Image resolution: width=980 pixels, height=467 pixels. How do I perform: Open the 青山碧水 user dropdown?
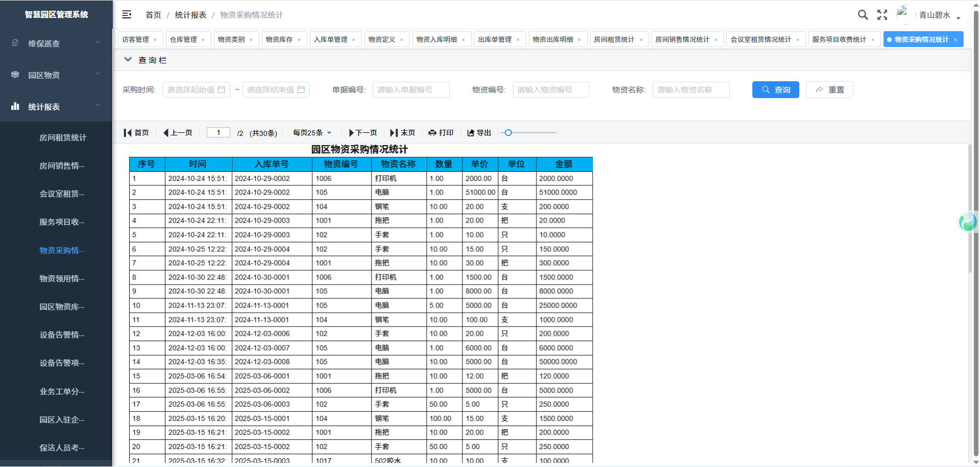(939, 15)
